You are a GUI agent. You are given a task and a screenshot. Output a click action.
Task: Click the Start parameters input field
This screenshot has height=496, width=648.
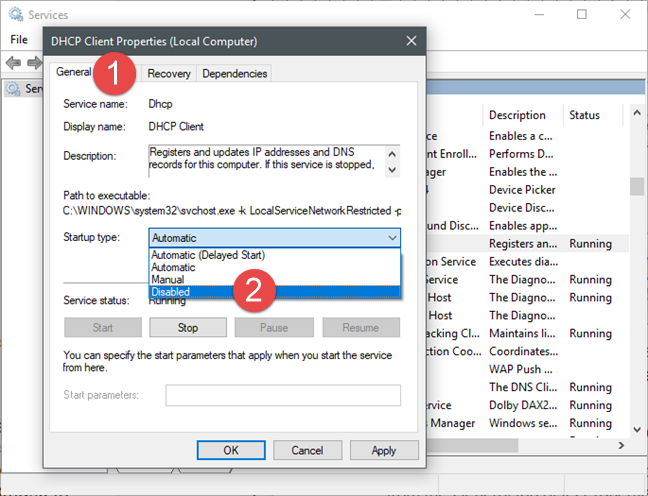click(x=283, y=395)
